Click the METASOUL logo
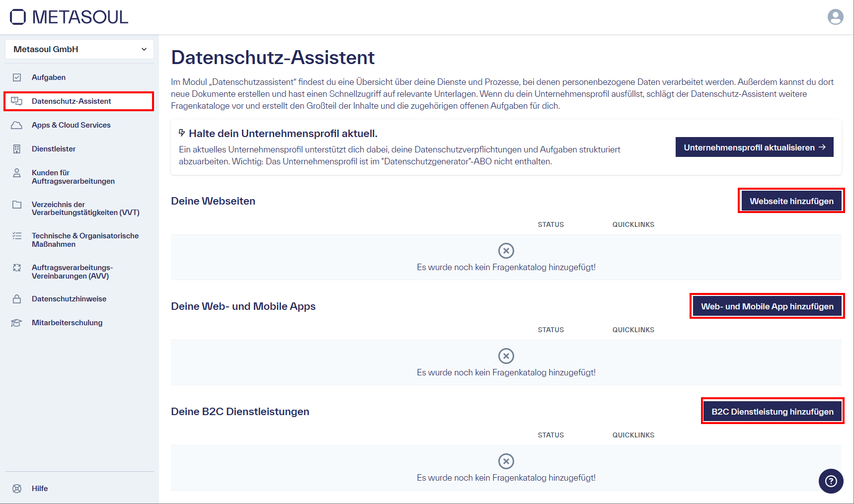The height and width of the screenshot is (504, 854). 68,17
